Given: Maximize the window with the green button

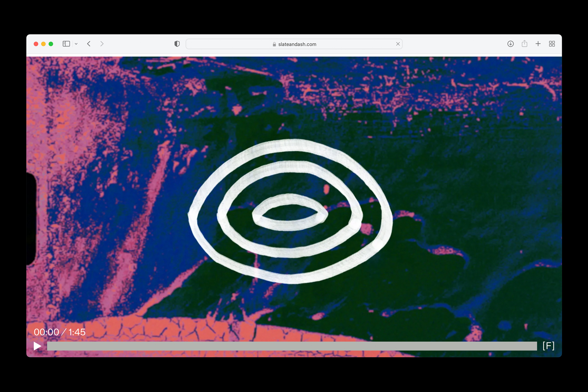Looking at the screenshot, I should pos(51,44).
